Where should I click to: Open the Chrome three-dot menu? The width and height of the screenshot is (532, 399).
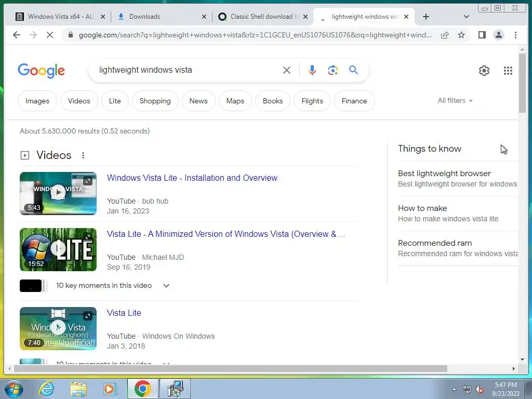[515, 35]
